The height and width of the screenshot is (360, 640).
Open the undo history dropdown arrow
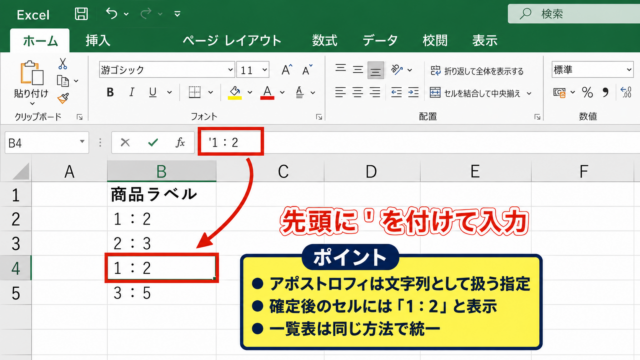click(127, 14)
